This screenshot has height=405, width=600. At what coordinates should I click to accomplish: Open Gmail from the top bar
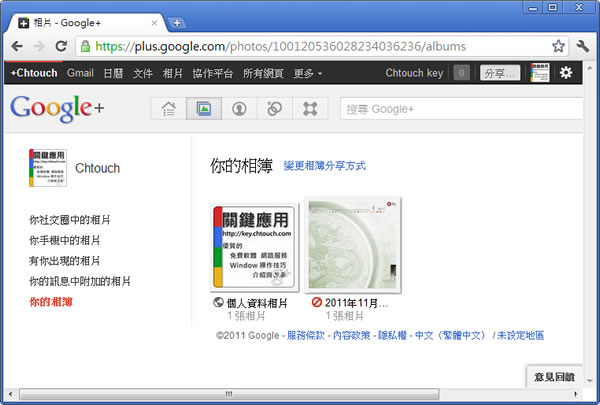point(80,73)
